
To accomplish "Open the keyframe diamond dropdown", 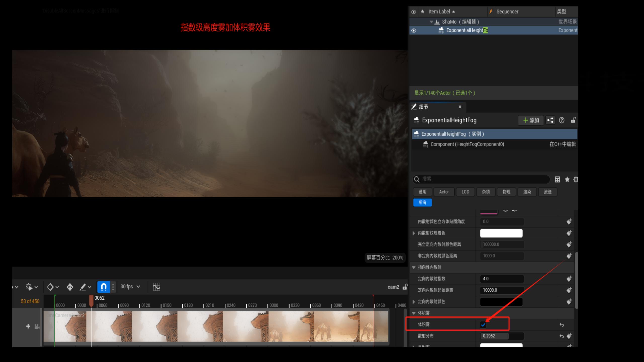I will (53, 287).
